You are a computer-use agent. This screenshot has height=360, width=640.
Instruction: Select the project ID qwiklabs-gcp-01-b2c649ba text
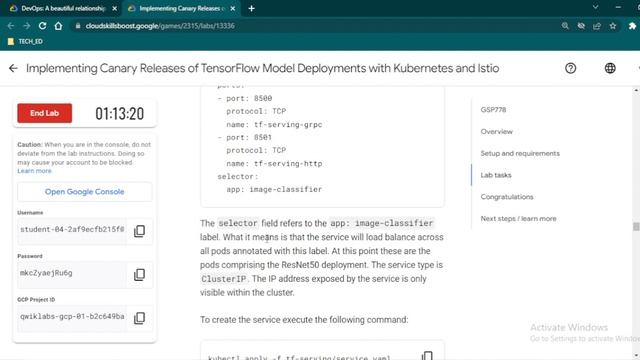tap(72, 316)
